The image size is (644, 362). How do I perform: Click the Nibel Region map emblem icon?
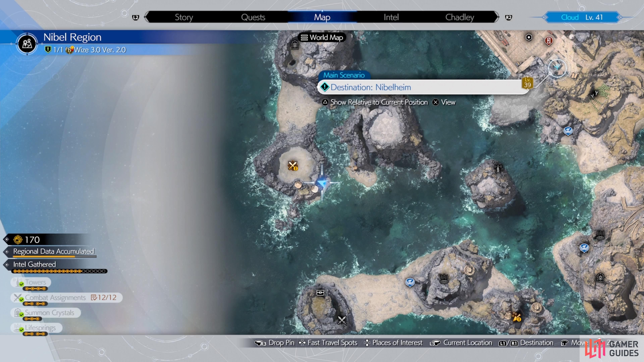27,44
